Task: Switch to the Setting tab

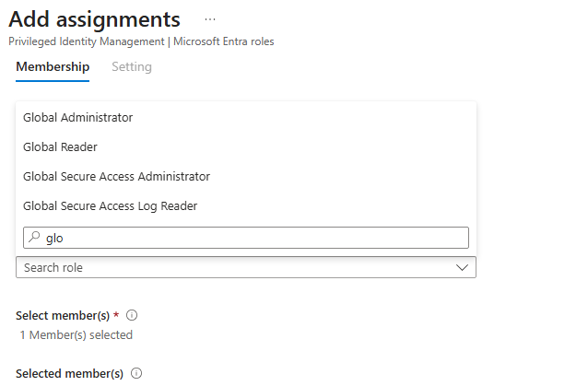Action: (132, 67)
